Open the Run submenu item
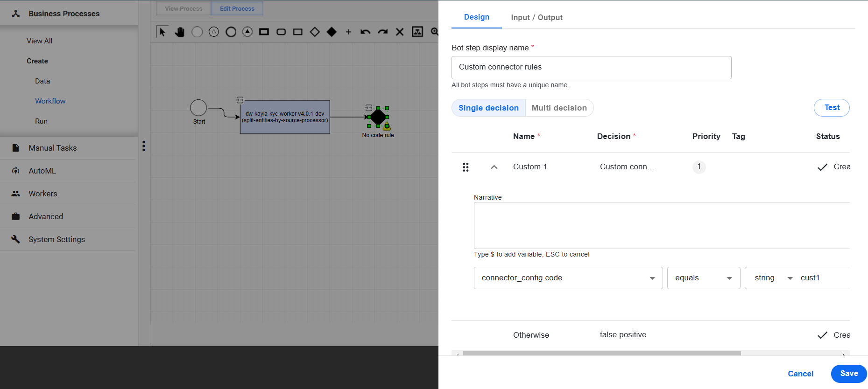The image size is (868, 389). (42, 121)
